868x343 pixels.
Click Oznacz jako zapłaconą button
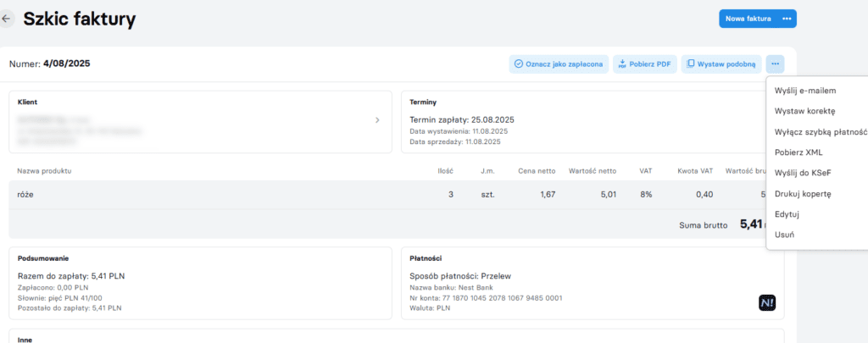[x=559, y=64]
